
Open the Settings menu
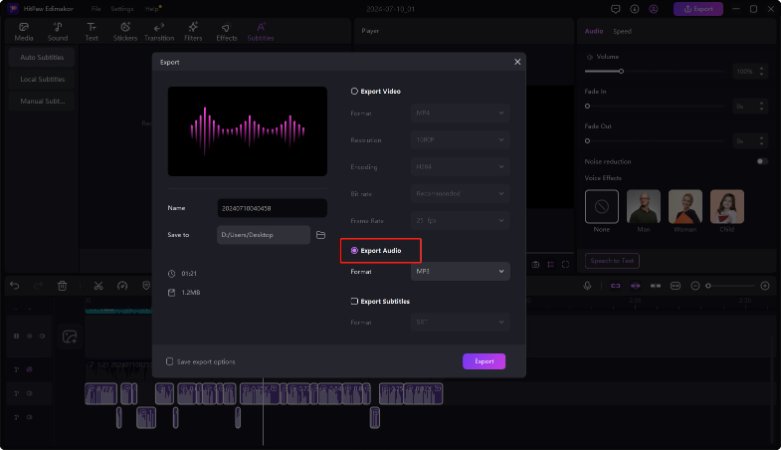click(122, 8)
